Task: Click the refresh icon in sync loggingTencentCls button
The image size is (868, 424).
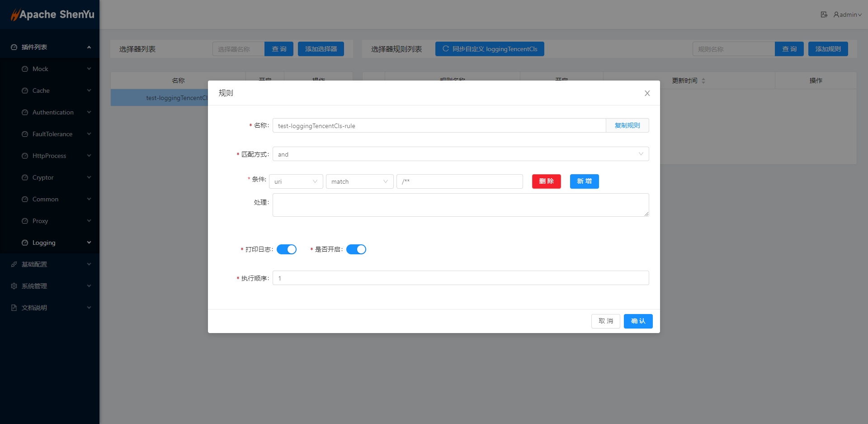Action: (x=445, y=49)
